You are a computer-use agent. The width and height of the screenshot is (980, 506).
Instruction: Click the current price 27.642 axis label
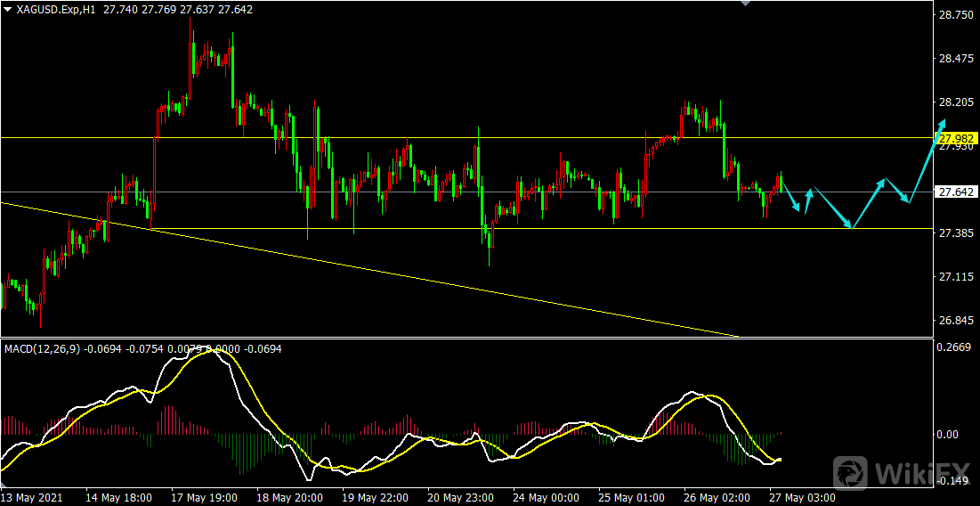click(956, 192)
